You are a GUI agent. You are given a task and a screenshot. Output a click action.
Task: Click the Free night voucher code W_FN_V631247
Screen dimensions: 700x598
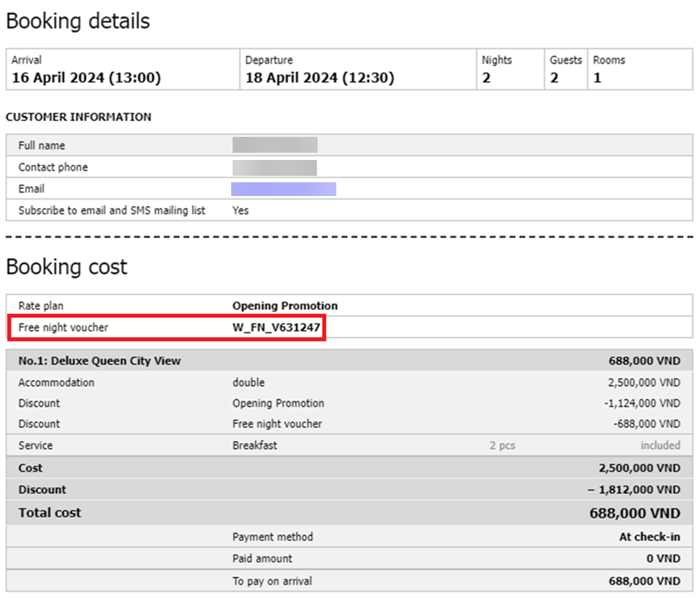pyautogui.click(x=276, y=327)
